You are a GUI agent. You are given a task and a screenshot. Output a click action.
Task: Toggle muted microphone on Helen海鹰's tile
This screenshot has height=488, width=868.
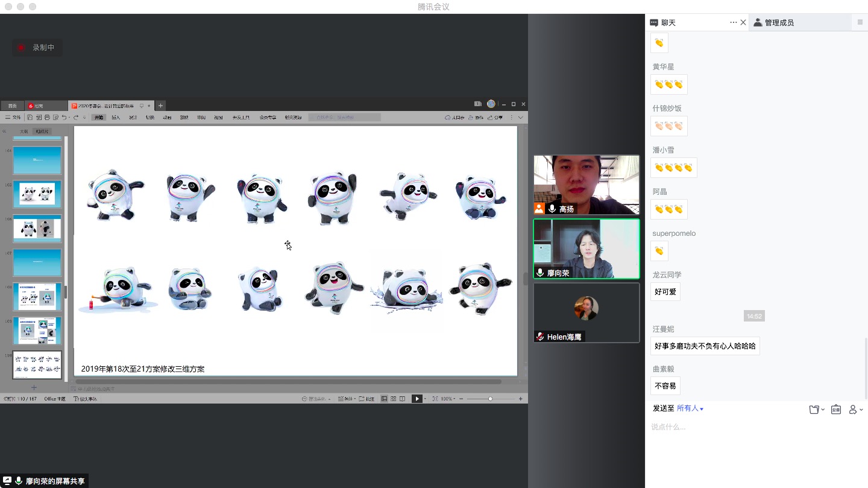[x=540, y=337]
